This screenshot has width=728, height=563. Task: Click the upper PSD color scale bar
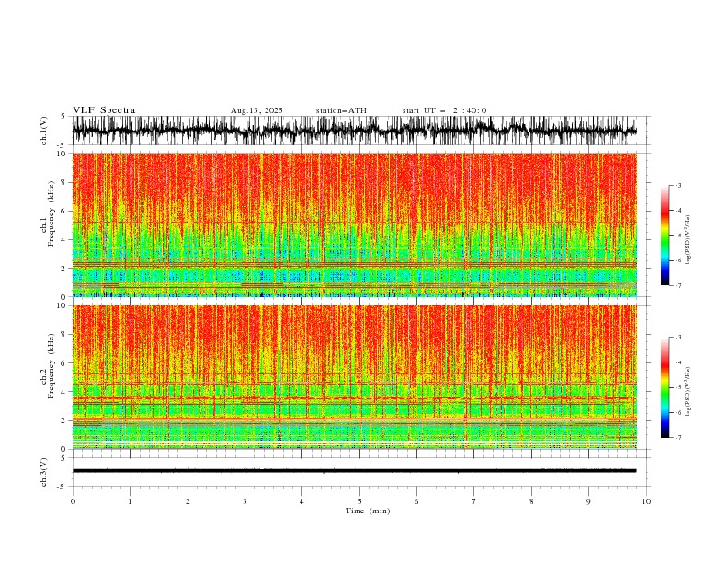665,236
